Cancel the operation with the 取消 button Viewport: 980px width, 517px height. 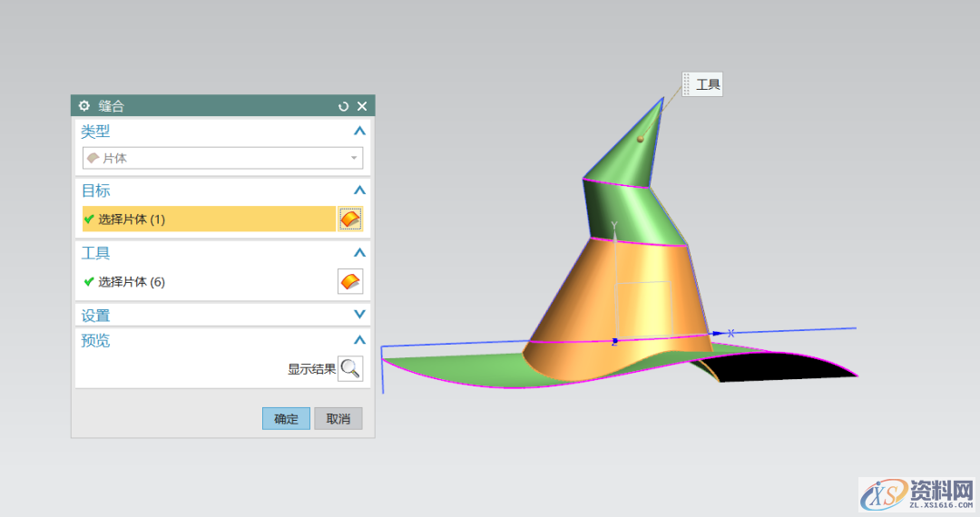(338, 419)
